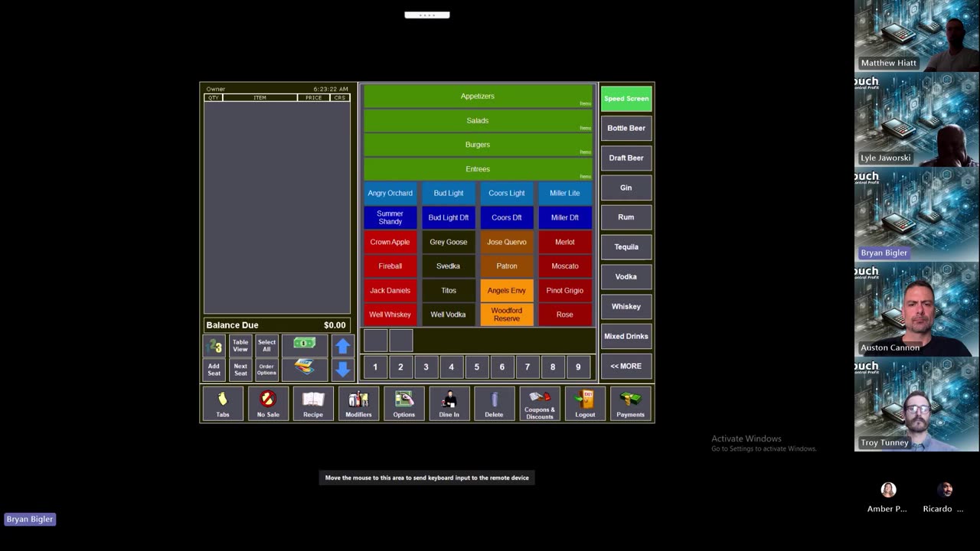Switch to Bottle Beer tab
Viewport: 980px width, 551px height.
click(626, 129)
